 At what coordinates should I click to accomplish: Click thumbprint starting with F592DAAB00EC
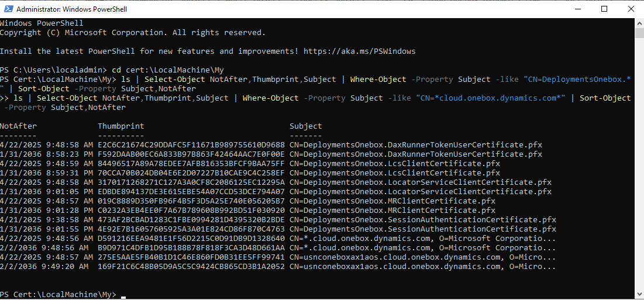coord(191,154)
